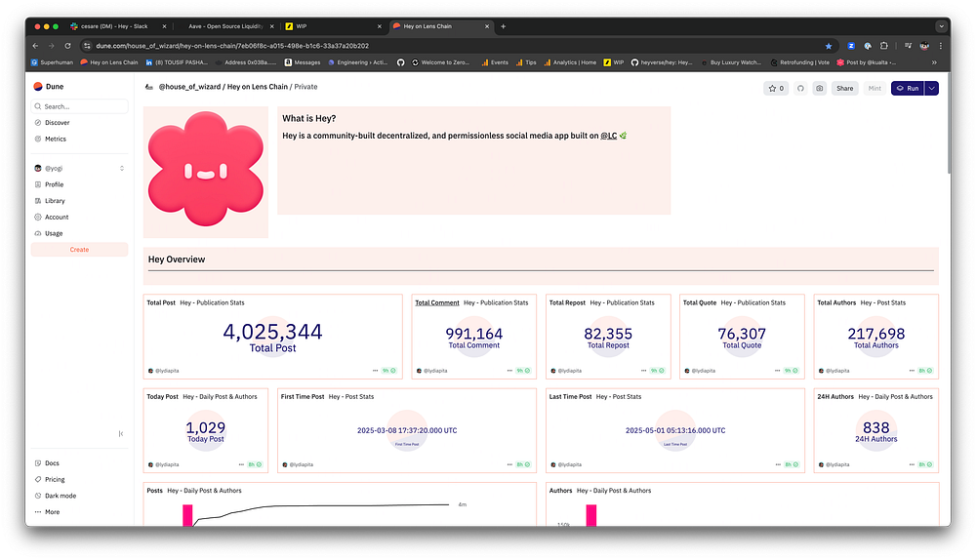This screenshot has width=976, height=560.
Task: Click browser back arrow
Action: (35, 46)
